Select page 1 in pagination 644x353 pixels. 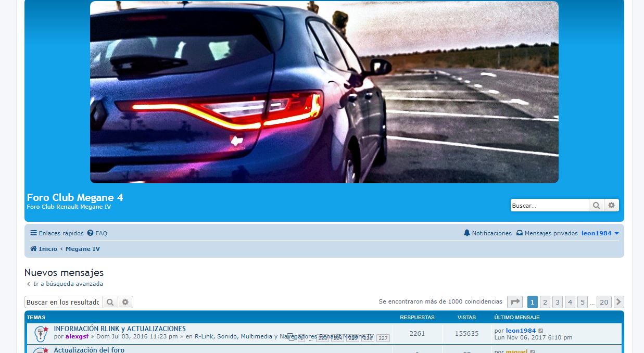(533, 302)
